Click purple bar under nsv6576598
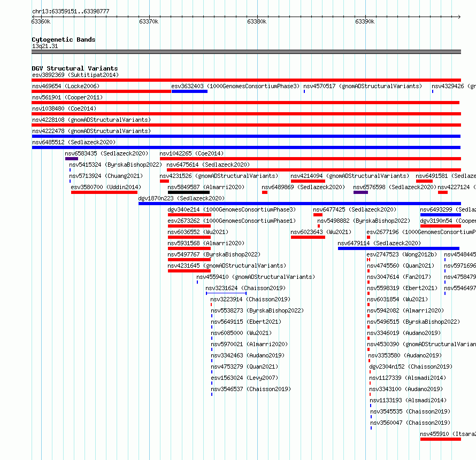Screen dimensions: 476x460 [x=360, y=192]
